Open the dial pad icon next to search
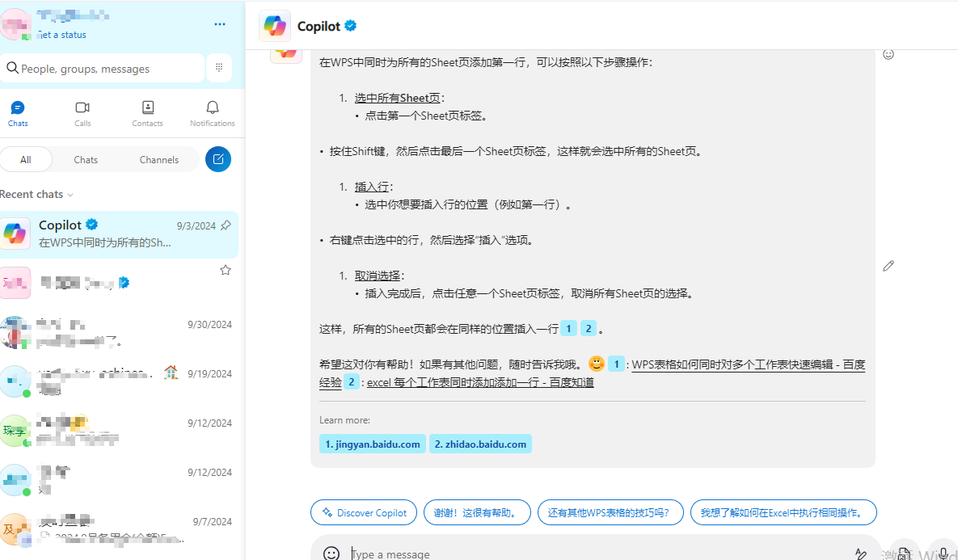958x560 pixels. click(219, 68)
